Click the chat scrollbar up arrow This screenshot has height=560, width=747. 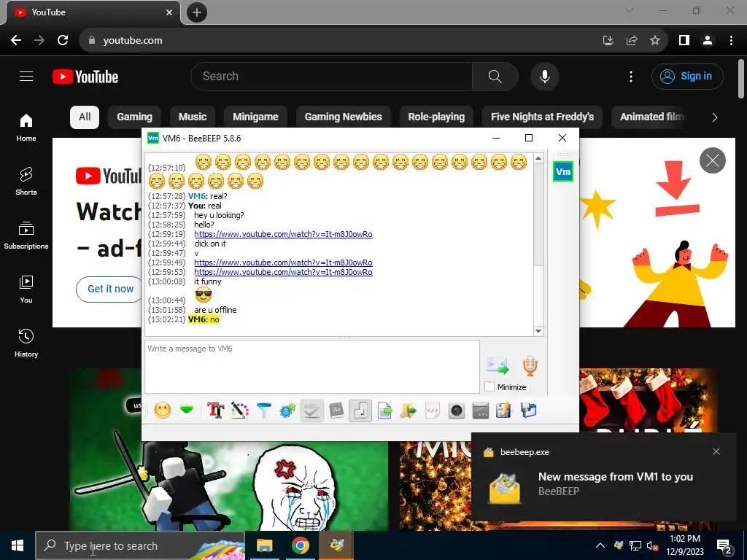538,158
